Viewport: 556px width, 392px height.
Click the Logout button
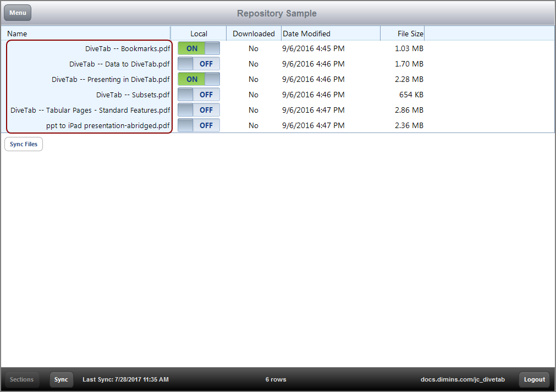tap(535, 379)
